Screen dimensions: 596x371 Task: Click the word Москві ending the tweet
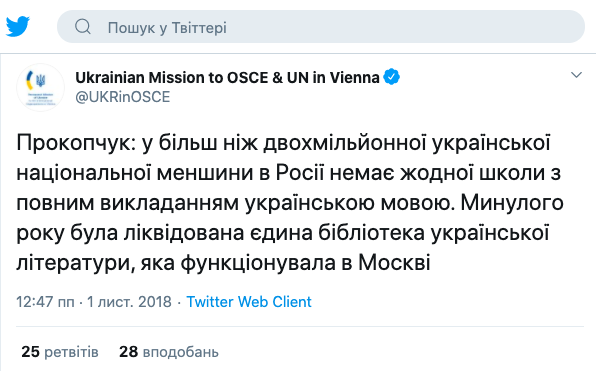click(x=394, y=263)
